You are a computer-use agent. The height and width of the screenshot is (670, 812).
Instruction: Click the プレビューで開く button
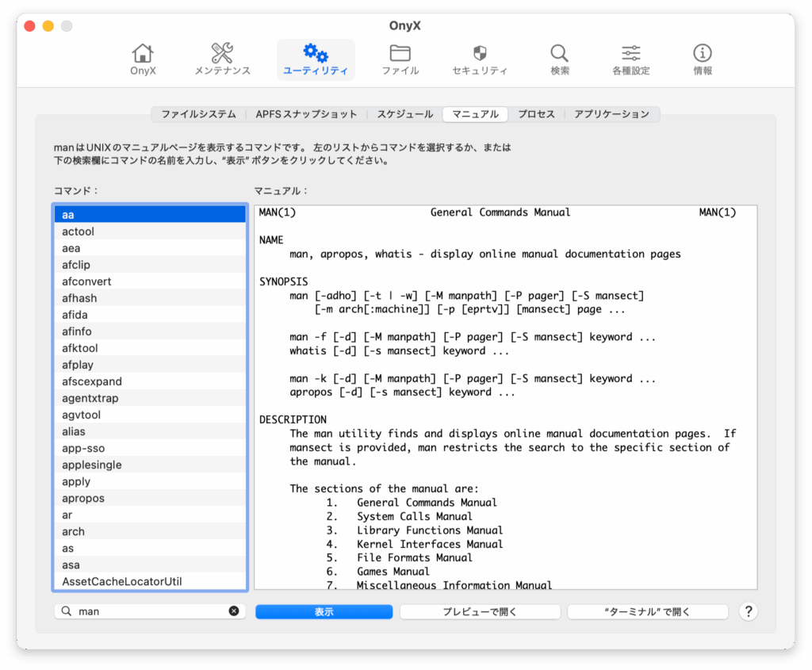pos(480,612)
